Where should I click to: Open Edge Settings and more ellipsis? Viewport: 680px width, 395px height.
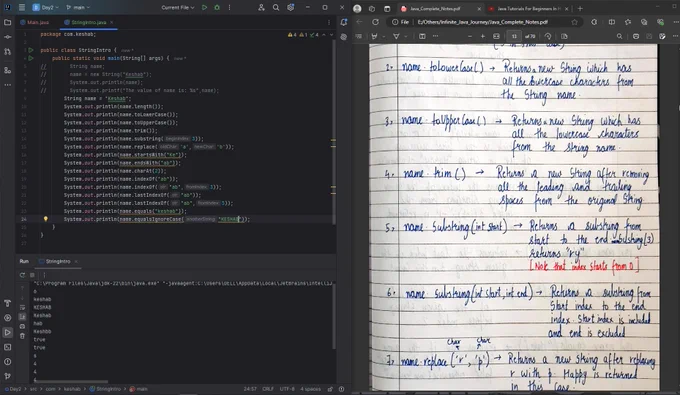click(675, 22)
